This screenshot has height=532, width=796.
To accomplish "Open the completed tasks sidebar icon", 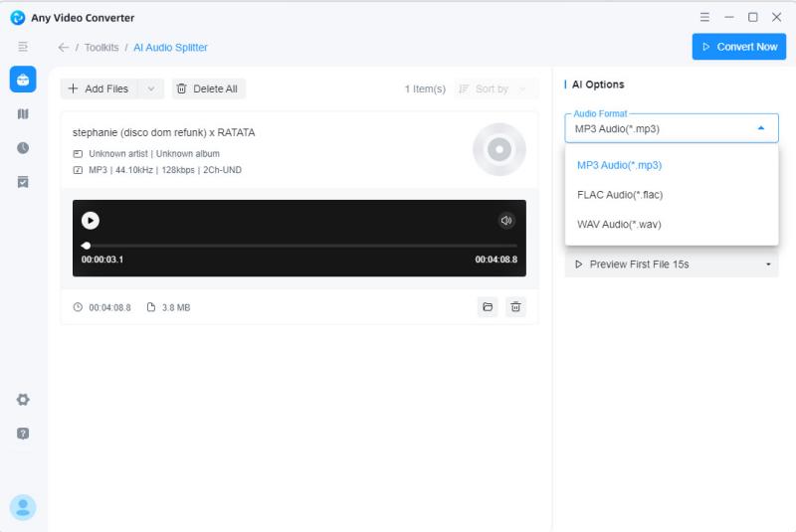I will click(23, 182).
